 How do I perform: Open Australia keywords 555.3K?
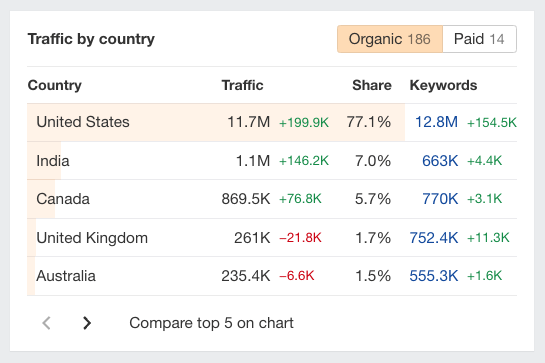(x=434, y=276)
